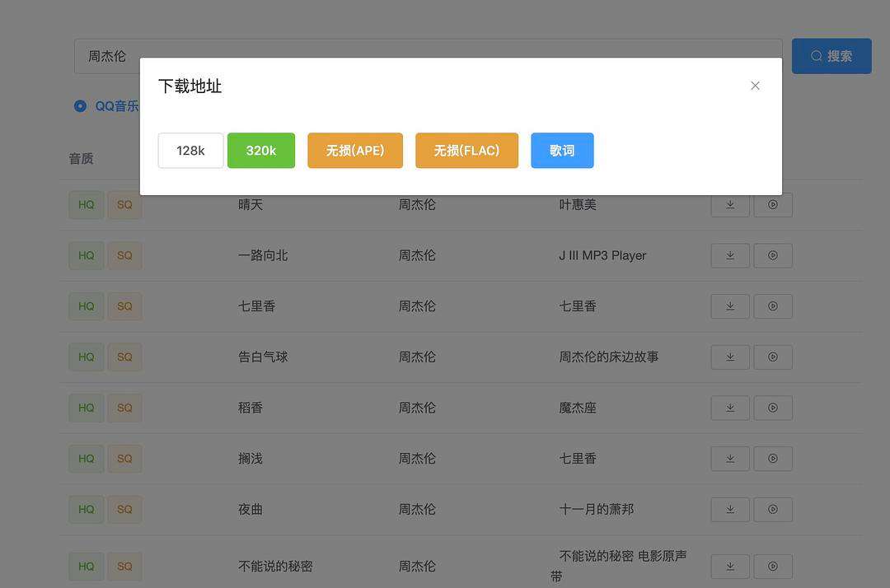This screenshot has height=588, width=890.
Task: Click the album name J III MP3 Player
Action: pyautogui.click(x=602, y=256)
